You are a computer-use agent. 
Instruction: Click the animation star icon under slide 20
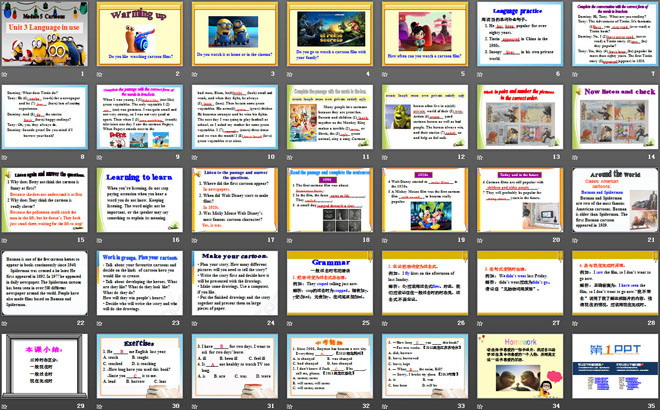480,240
